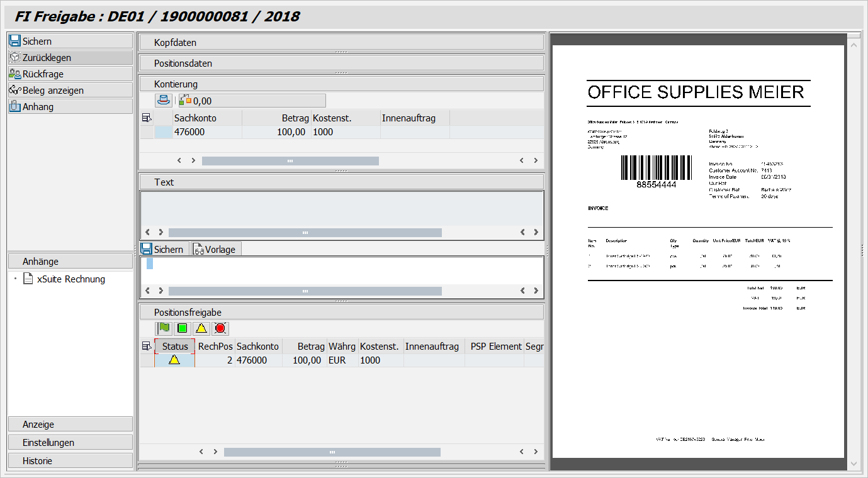The width and height of the screenshot is (868, 478).
Task: Open the Rückfrage function
Action: [x=70, y=74]
